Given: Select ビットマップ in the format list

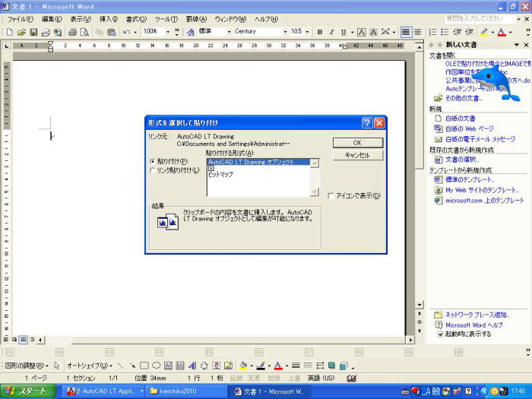Looking at the screenshot, I should (x=220, y=174).
